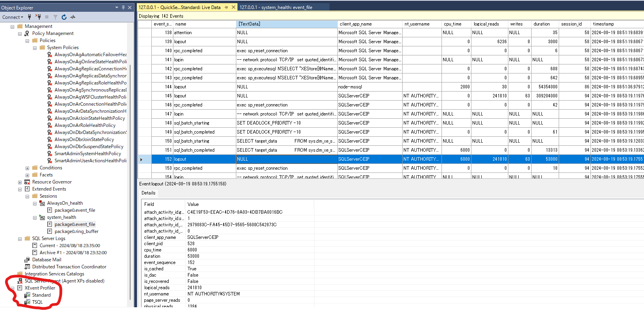This screenshot has width=644, height=310.
Task: Sort by the cpu_time column header
Action: coord(456,24)
